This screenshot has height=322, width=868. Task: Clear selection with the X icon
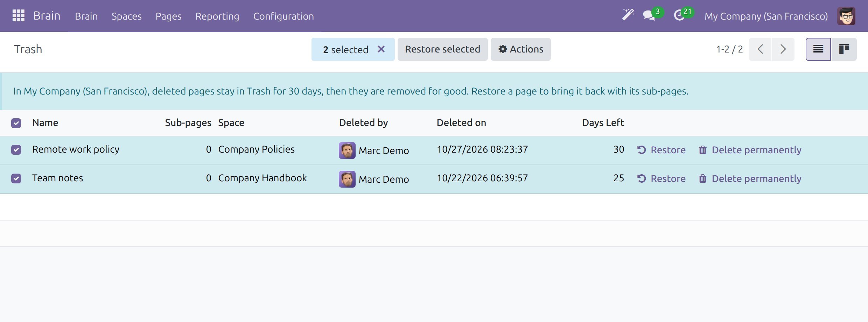click(381, 49)
